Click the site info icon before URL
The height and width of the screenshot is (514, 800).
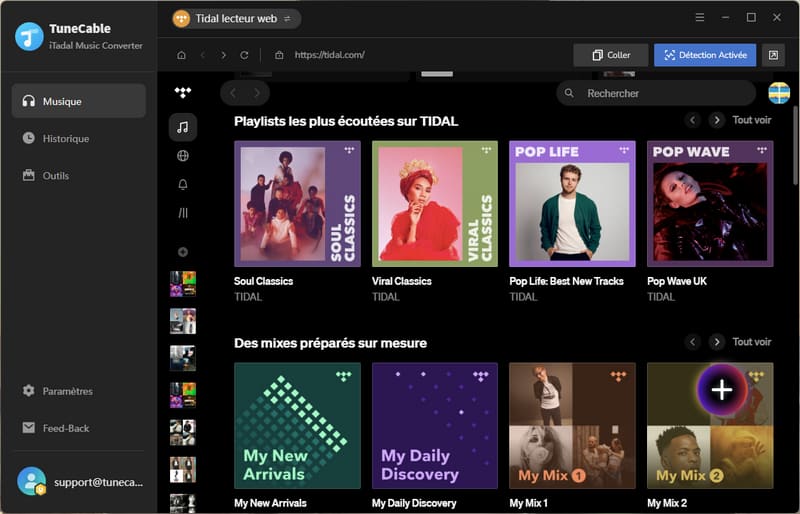279,55
